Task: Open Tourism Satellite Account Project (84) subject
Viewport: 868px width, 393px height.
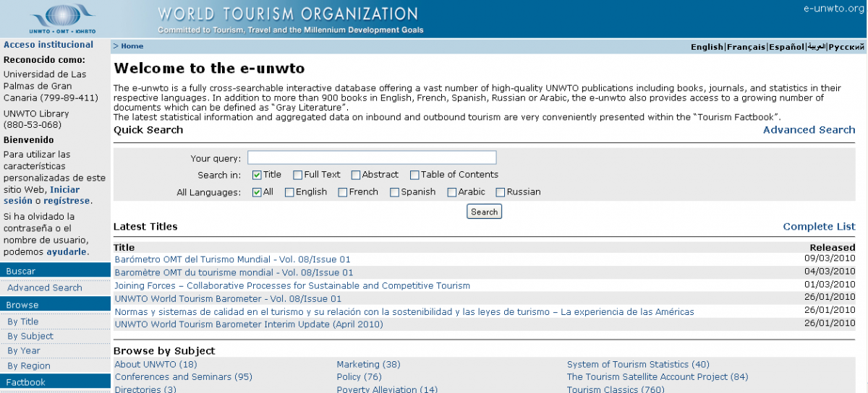Action: (x=658, y=376)
